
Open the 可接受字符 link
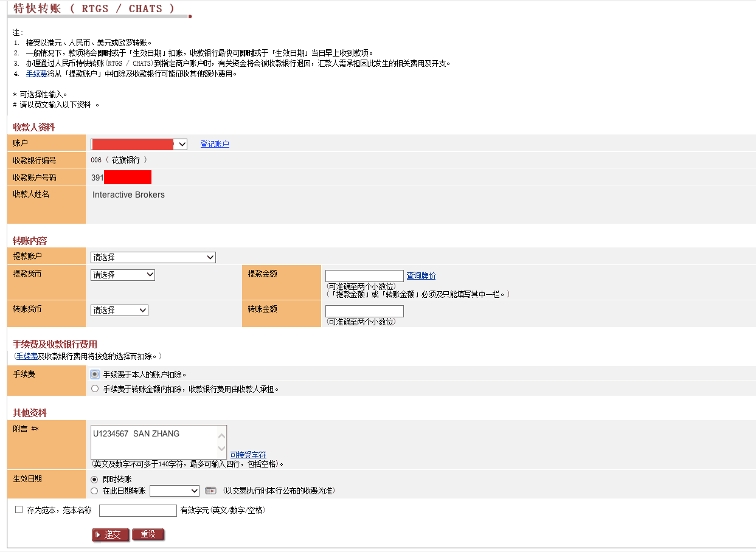click(248, 454)
